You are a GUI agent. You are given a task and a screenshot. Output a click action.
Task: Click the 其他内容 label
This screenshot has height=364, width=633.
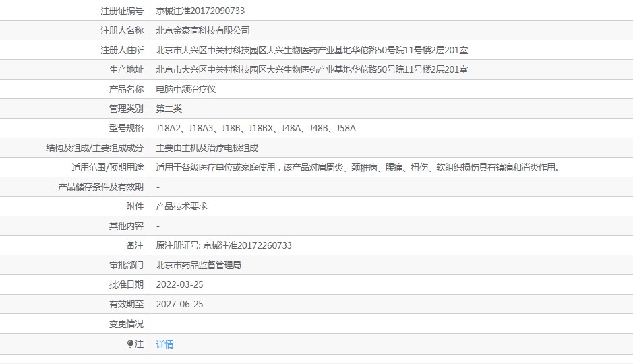pos(126,226)
